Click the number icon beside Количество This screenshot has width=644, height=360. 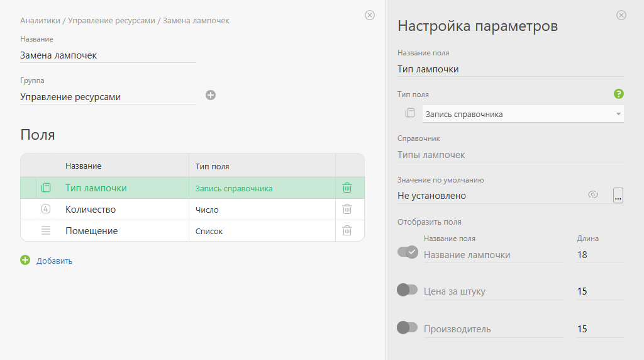(46, 210)
